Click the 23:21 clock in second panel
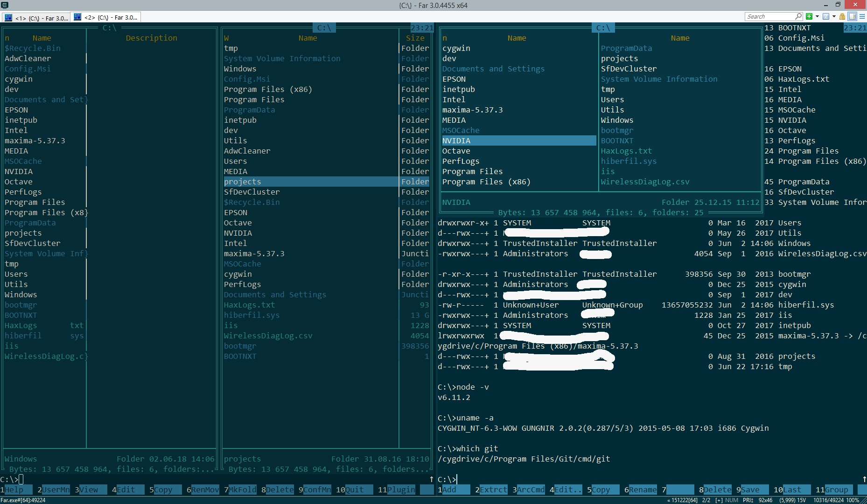This screenshot has width=867, height=504. [x=422, y=28]
